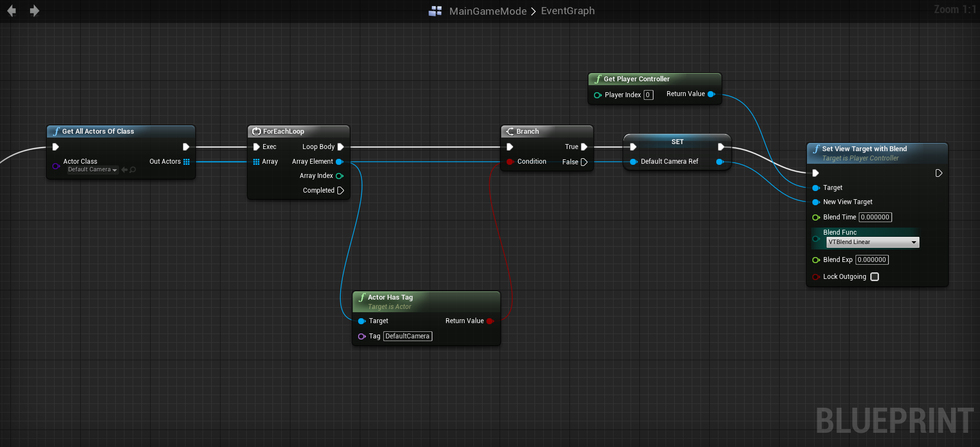Click the Completed exec pin
The image size is (980, 447).
click(341, 190)
